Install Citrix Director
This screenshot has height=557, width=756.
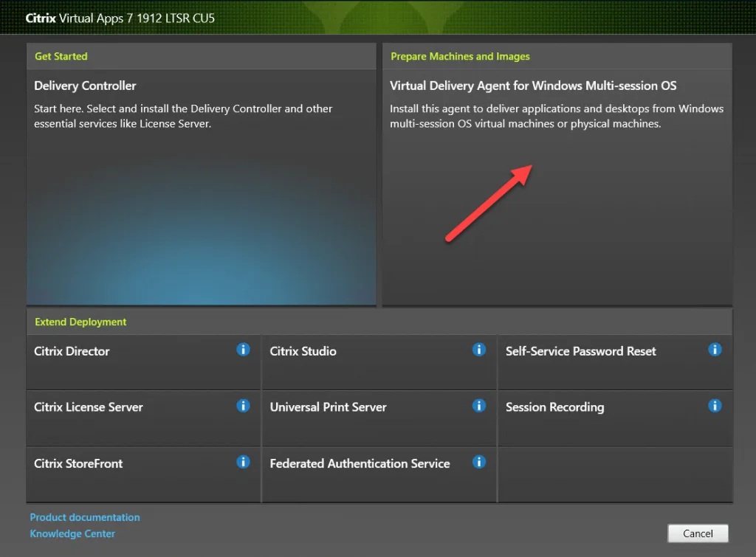tap(143, 362)
